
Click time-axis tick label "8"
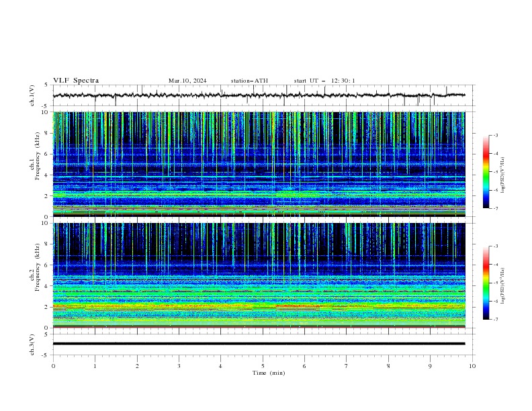point(388,366)
